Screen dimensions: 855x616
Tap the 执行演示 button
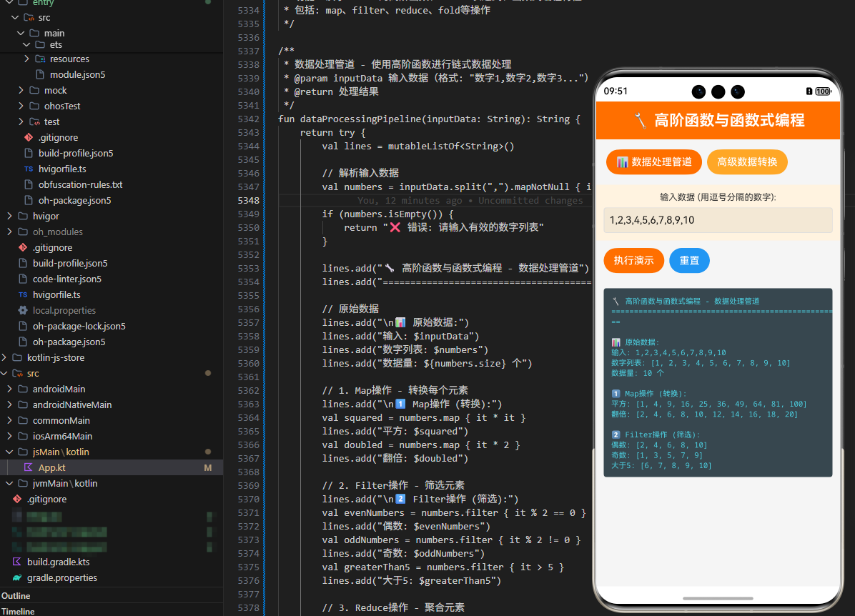[633, 261]
